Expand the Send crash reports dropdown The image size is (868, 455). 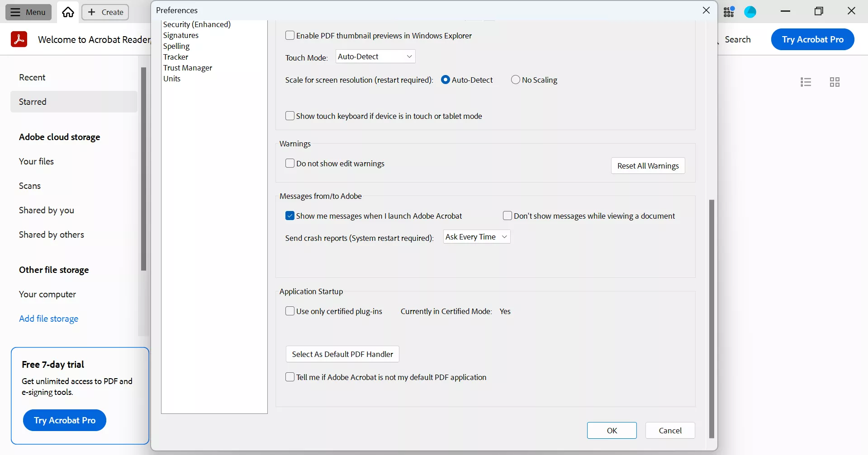click(476, 237)
